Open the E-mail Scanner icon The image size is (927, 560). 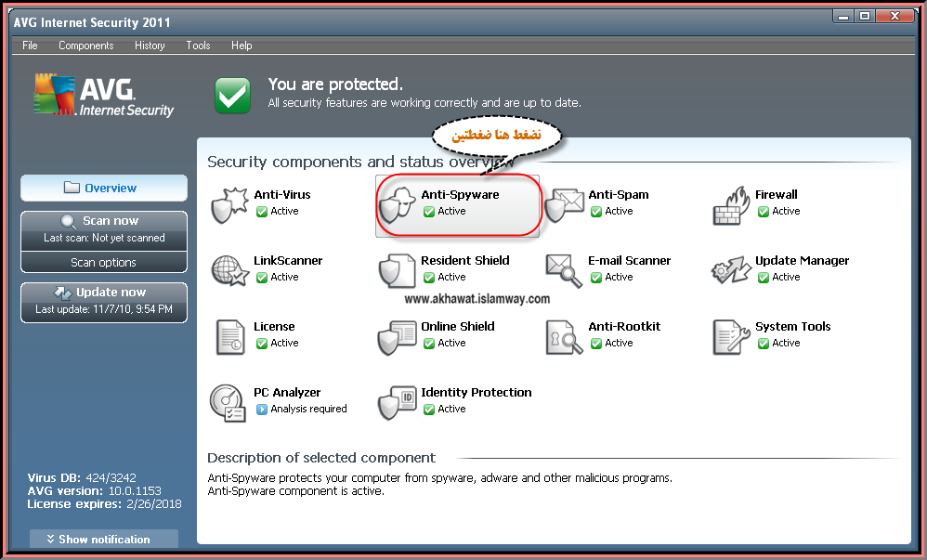point(564,271)
